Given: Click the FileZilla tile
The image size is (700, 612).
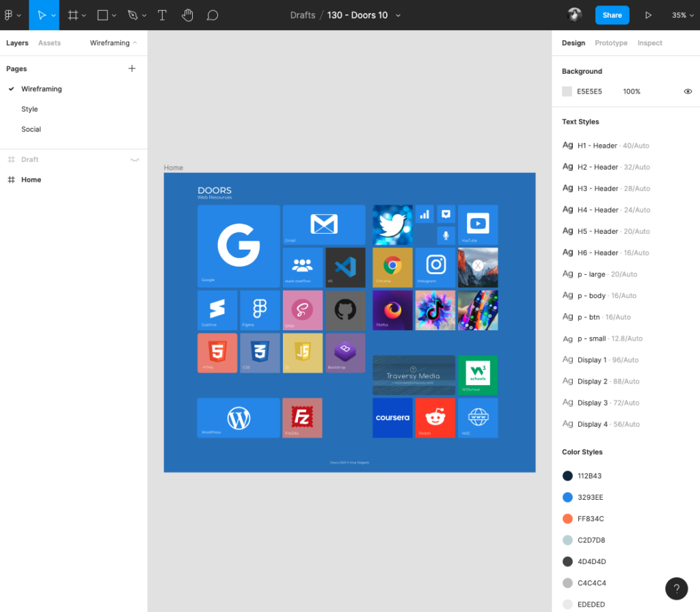Looking at the screenshot, I should point(302,418).
